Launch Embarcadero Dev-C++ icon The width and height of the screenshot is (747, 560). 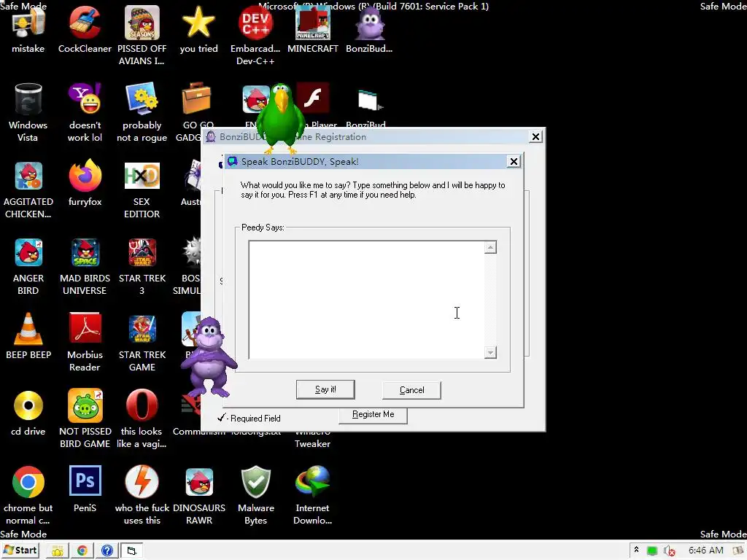[x=255, y=23]
